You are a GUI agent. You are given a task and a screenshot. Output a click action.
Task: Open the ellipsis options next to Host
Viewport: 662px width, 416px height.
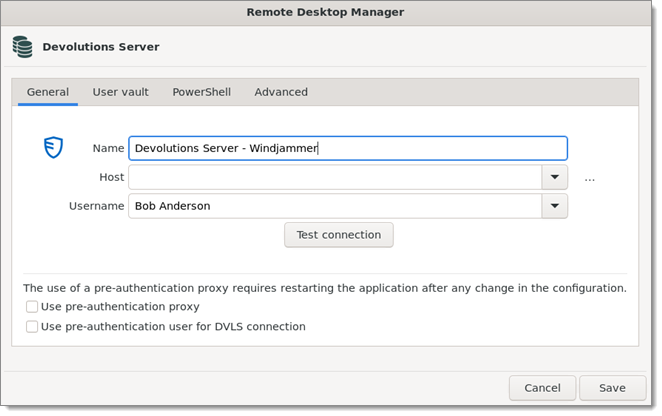pyautogui.click(x=589, y=180)
